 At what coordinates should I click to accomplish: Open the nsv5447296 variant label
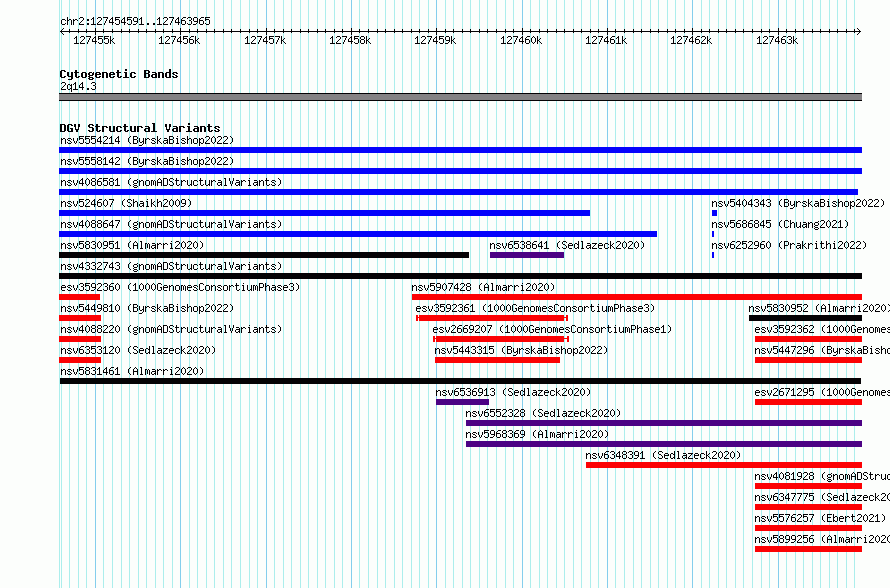tap(822, 350)
